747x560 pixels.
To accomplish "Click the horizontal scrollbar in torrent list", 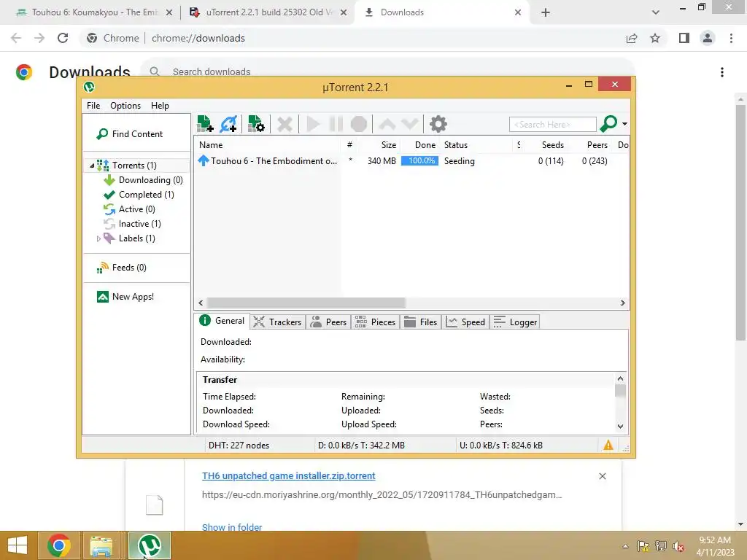I will (x=306, y=303).
